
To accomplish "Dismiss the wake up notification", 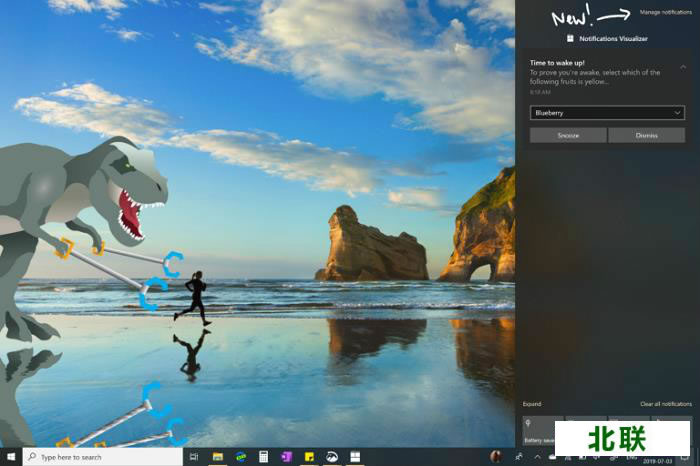I will click(x=646, y=135).
